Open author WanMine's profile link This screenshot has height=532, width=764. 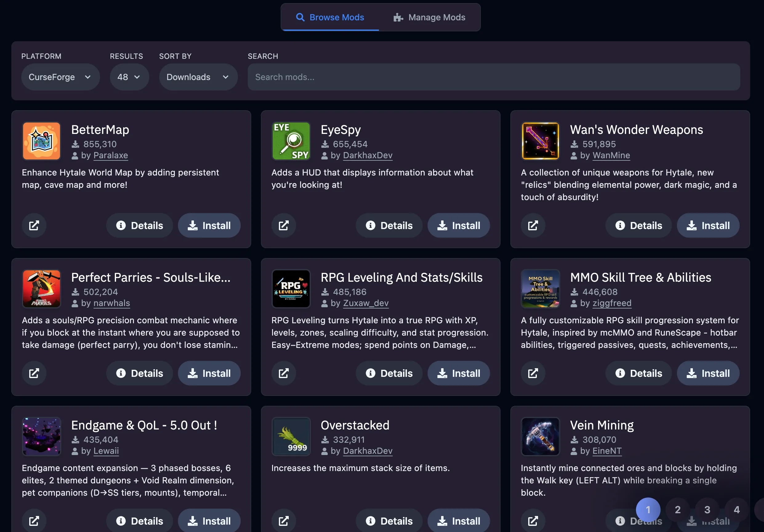tap(611, 155)
